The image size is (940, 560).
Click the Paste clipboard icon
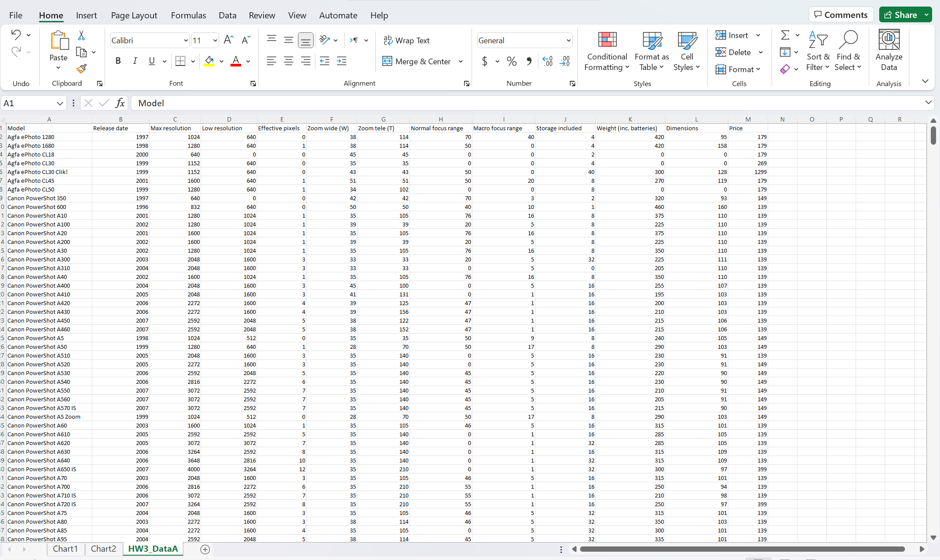pos(59,40)
